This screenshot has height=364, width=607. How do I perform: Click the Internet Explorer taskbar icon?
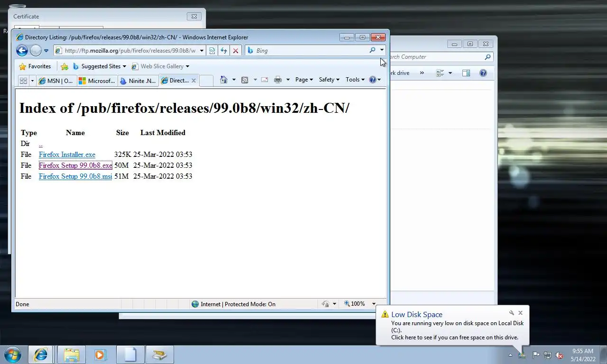(40, 355)
